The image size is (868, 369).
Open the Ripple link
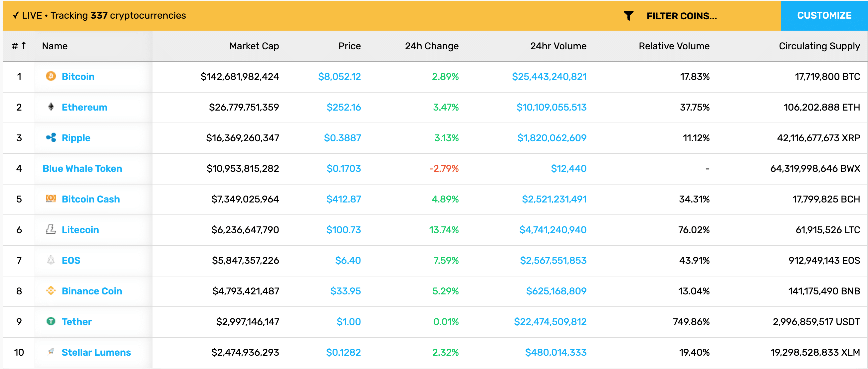coord(76,138)
